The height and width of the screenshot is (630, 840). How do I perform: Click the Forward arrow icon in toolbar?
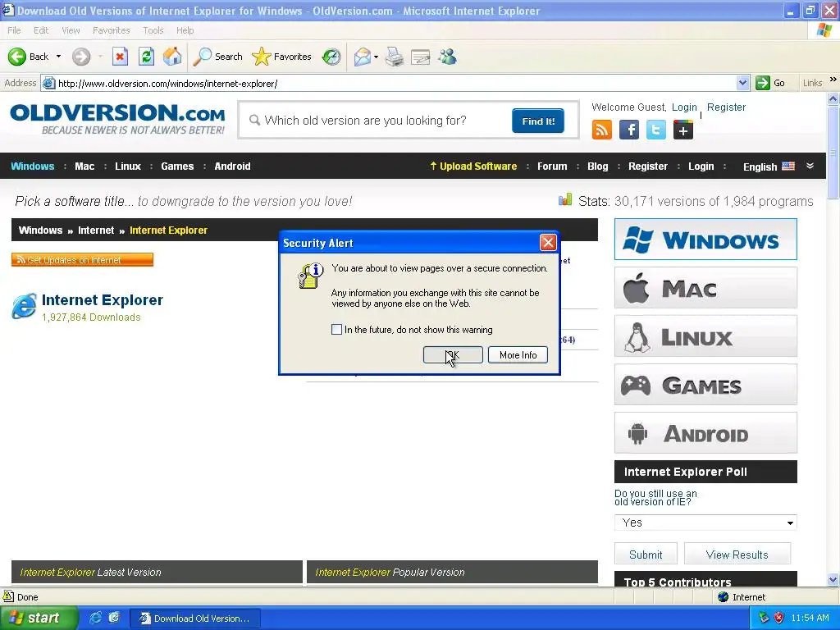tap(81, 57)
